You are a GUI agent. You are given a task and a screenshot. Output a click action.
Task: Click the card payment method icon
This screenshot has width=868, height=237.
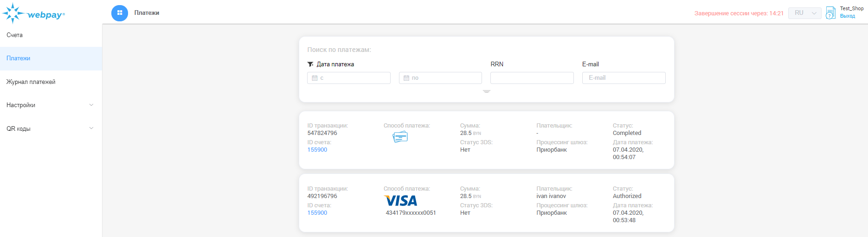400,137
